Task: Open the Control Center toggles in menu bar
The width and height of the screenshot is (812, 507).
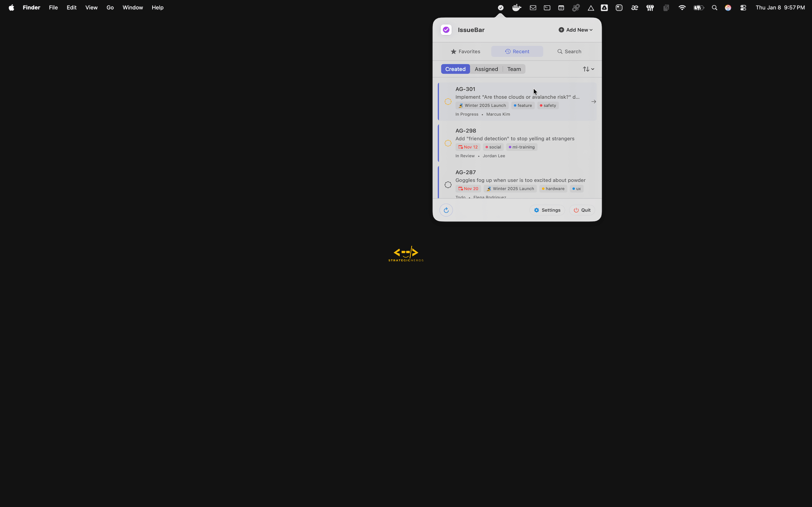Action: tap(743, 7)
